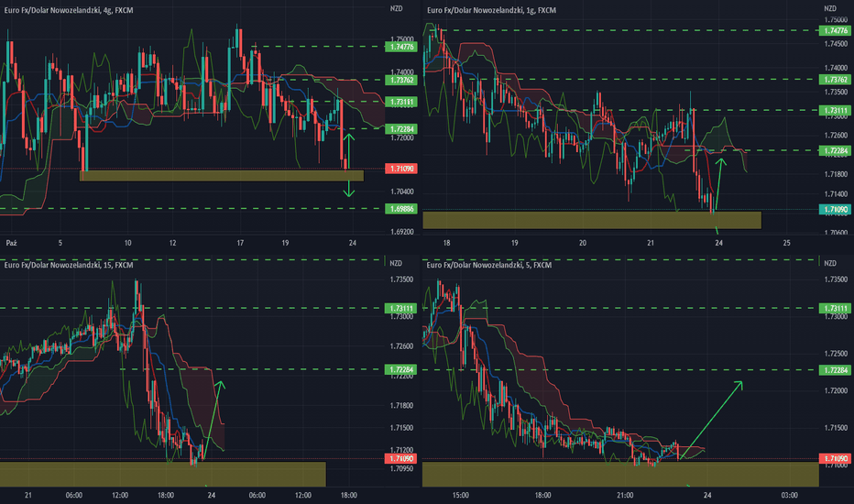This screenshot has height=504, width=854.
Task: Click date 24 on 4g time axis
Action: (353, 243)
